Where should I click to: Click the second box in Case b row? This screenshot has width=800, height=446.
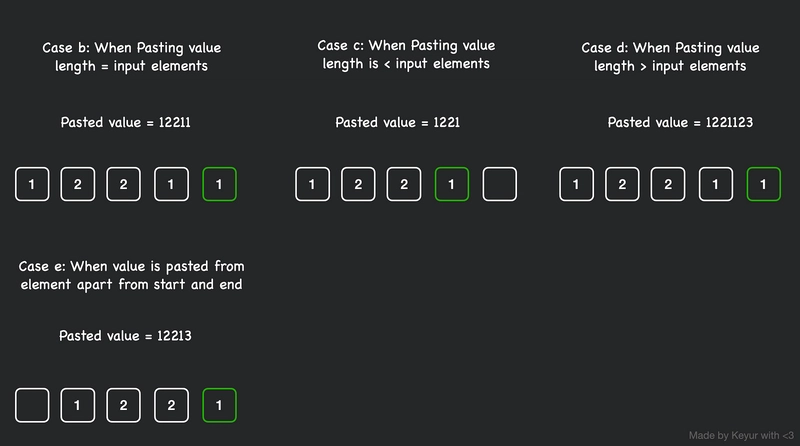pyautogui.click(x=78, y=184)
